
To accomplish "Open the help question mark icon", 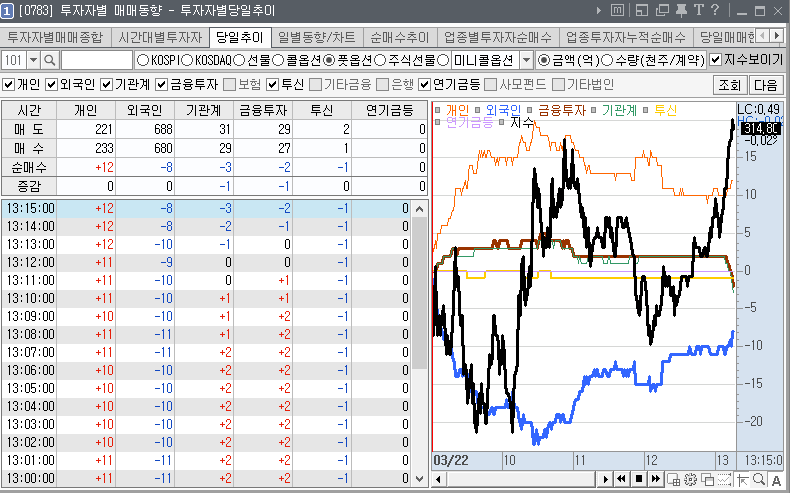I will (714, 10).
